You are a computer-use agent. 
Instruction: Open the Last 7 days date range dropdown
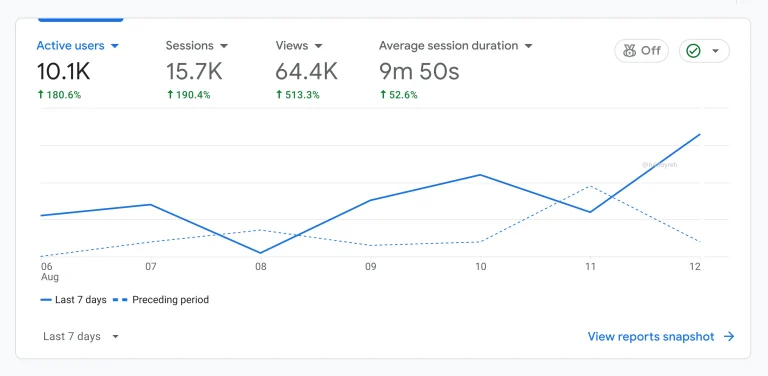[81, 336]
